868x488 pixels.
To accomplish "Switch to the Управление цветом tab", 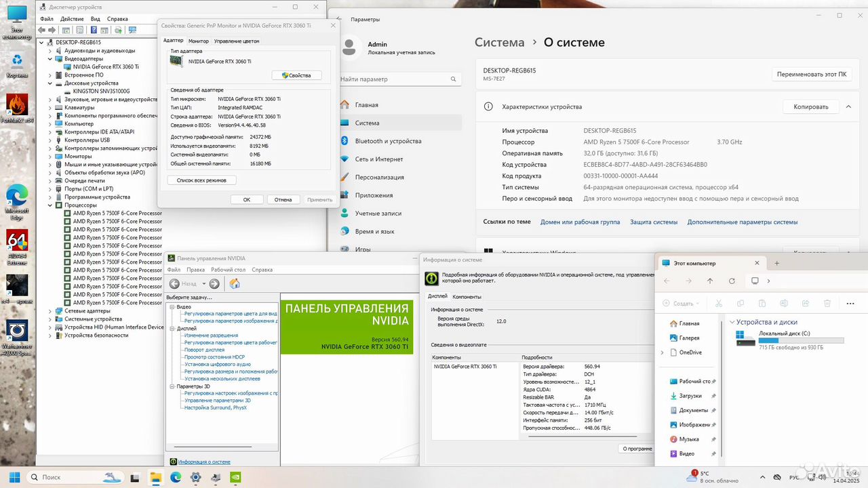I will pos(237,41).
